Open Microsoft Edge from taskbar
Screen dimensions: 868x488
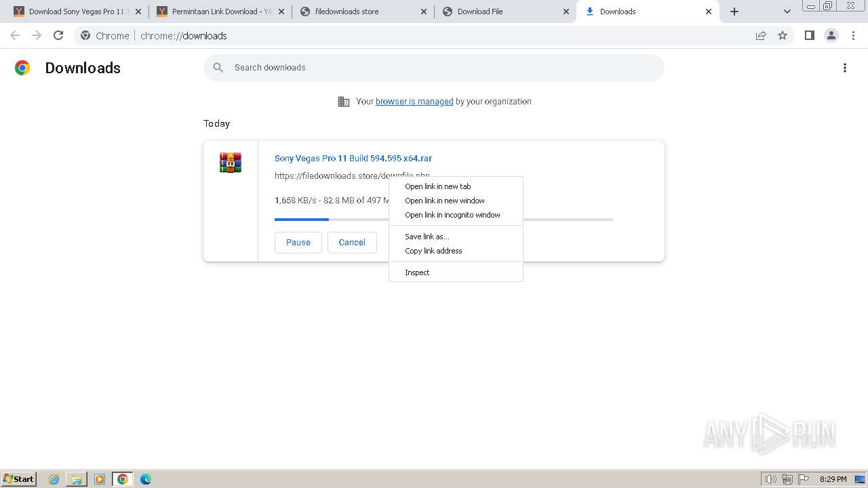pyautogui.click(x=146, y=479)
